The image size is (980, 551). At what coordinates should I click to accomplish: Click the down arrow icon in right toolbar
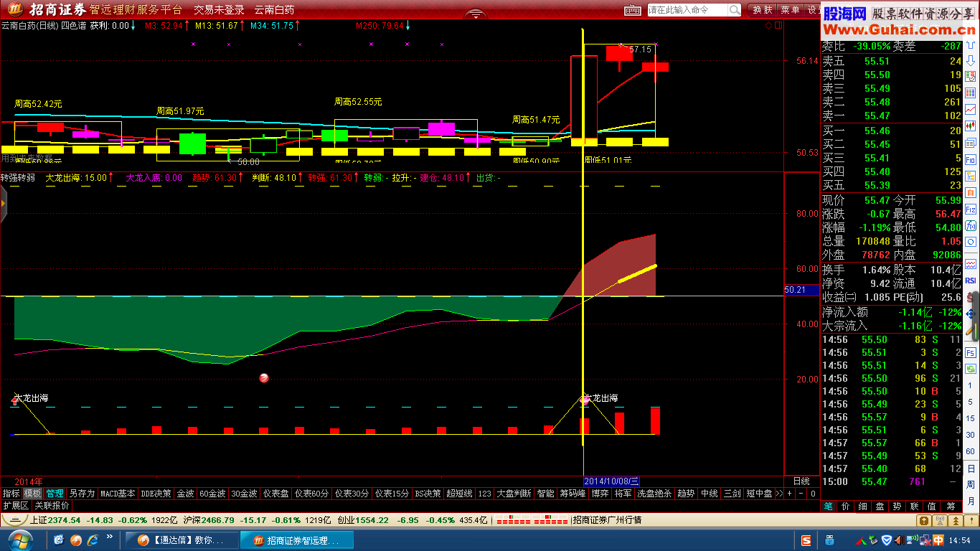(970, 60)
